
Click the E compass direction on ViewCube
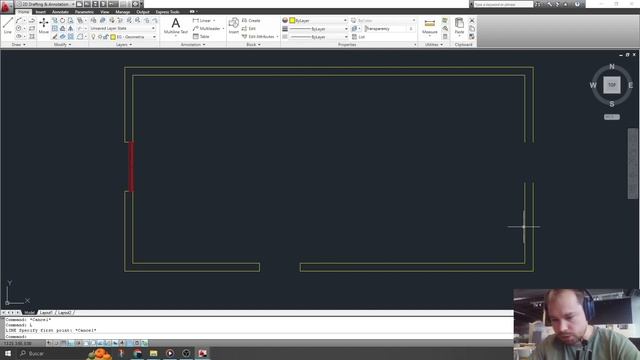click(631, 85)
